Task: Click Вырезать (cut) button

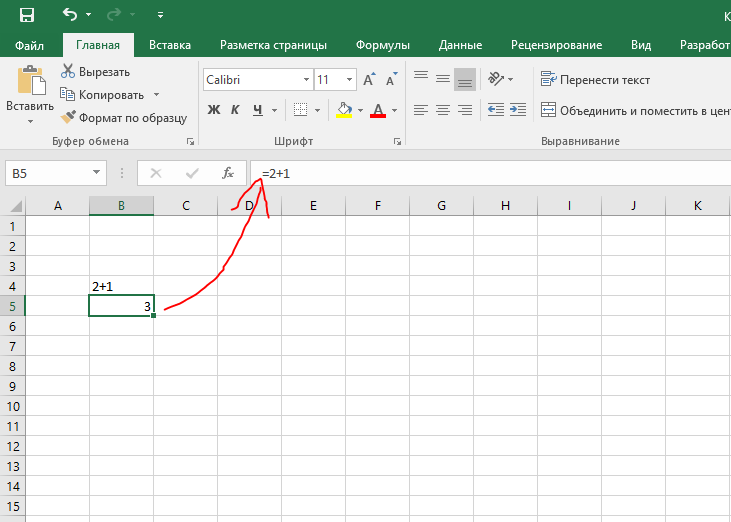Action: pyautogui.click(x=96, y=71)
